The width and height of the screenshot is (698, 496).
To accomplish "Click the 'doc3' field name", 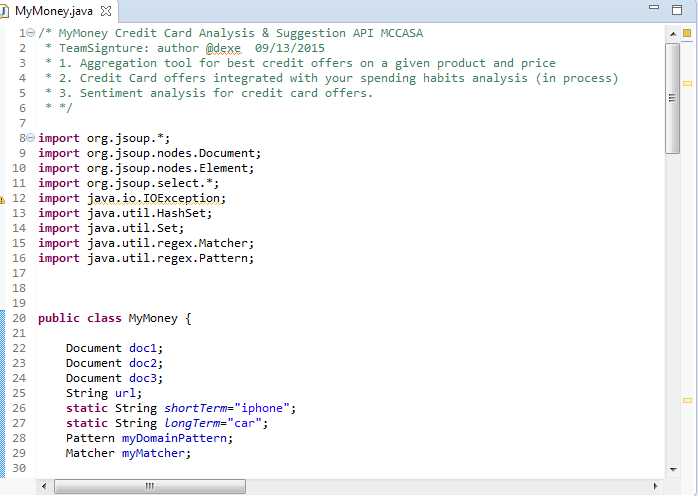I will [x=143, y=378].
